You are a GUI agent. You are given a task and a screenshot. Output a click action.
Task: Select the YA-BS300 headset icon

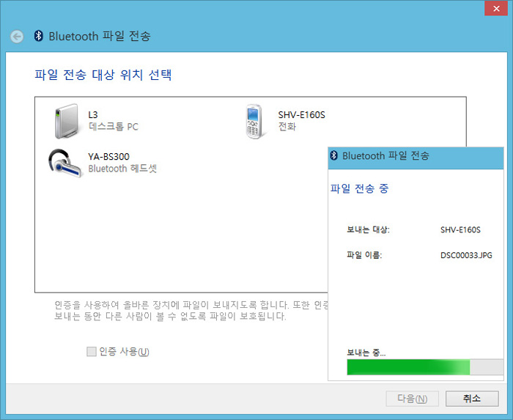(x=64, y=163)
